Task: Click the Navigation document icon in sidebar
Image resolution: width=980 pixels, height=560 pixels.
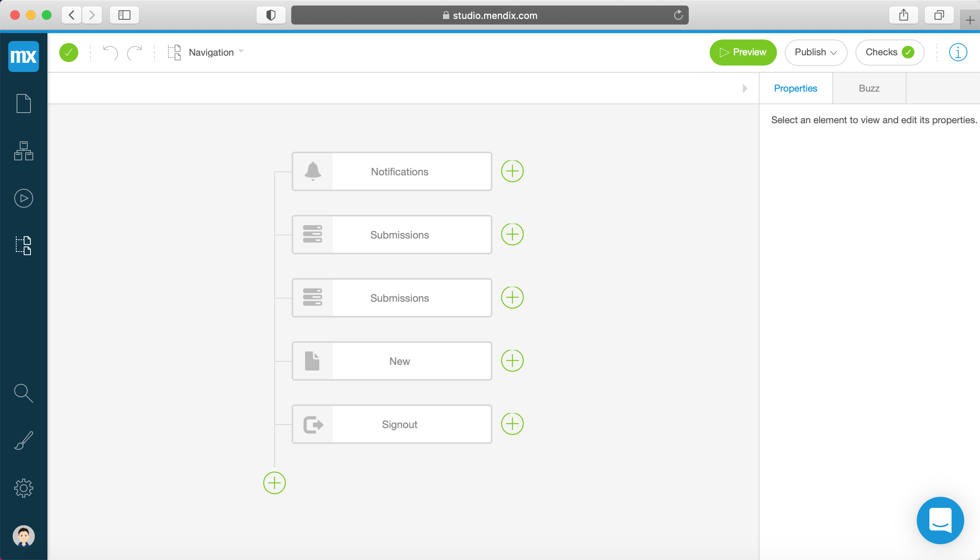Action: [24, 246]
